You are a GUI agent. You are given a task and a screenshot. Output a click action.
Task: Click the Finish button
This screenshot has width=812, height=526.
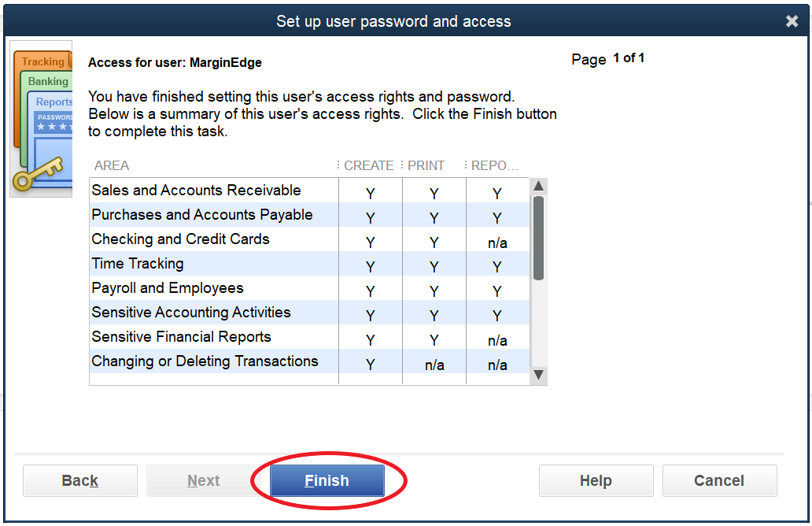[x=327, y=480]
